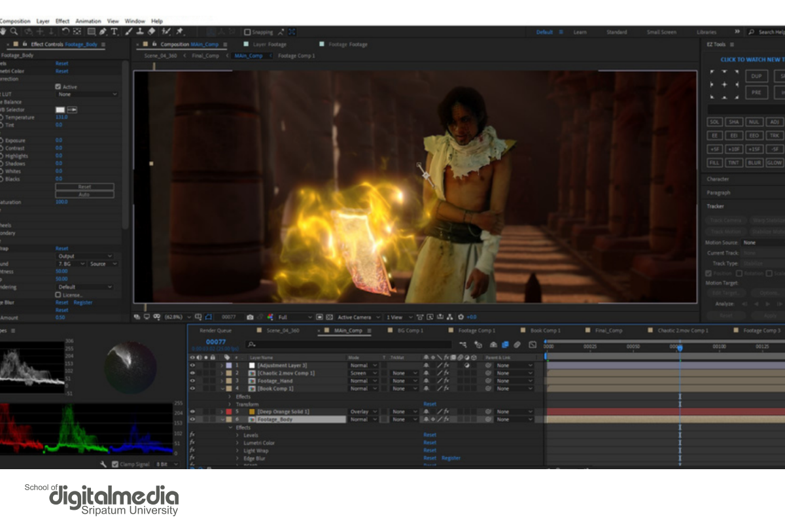This screenshot has width=785, height=532.
Task: Select the Rectangle shape tool
Action: point(92,31)
